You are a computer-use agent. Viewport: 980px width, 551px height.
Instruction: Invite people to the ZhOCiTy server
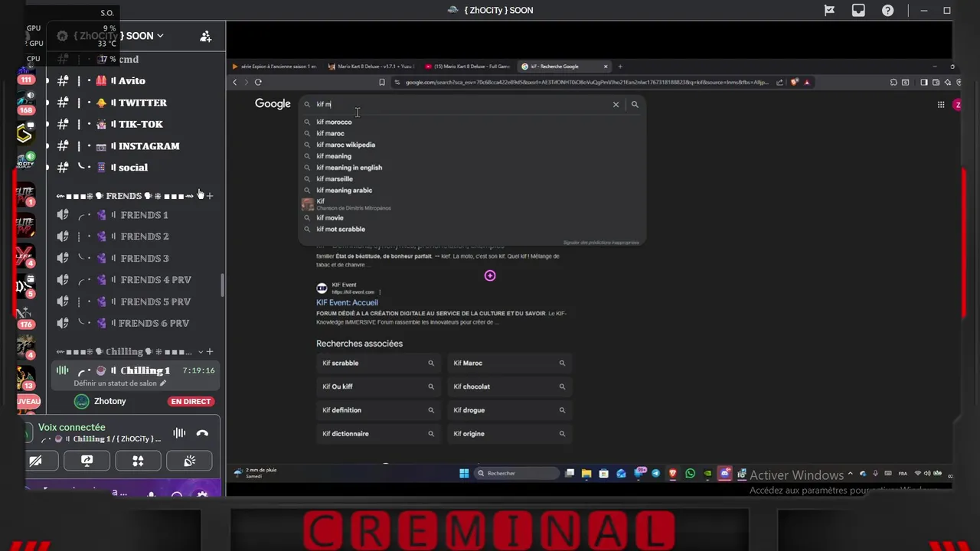(205, 36)
